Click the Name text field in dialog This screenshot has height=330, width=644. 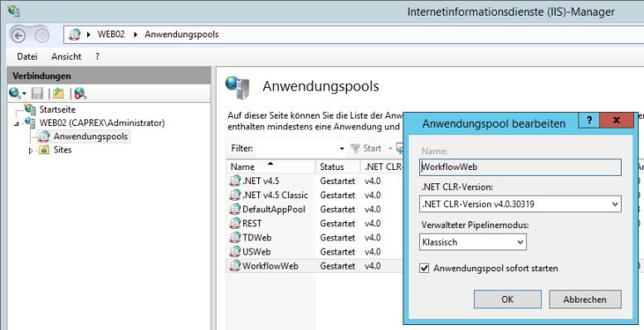click(x=520, y=167)
